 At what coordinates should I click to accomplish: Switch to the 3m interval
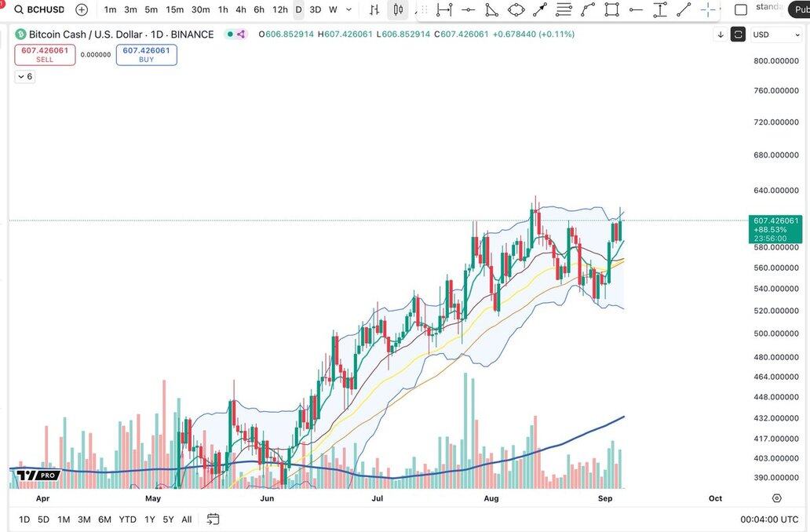point(131,9)
